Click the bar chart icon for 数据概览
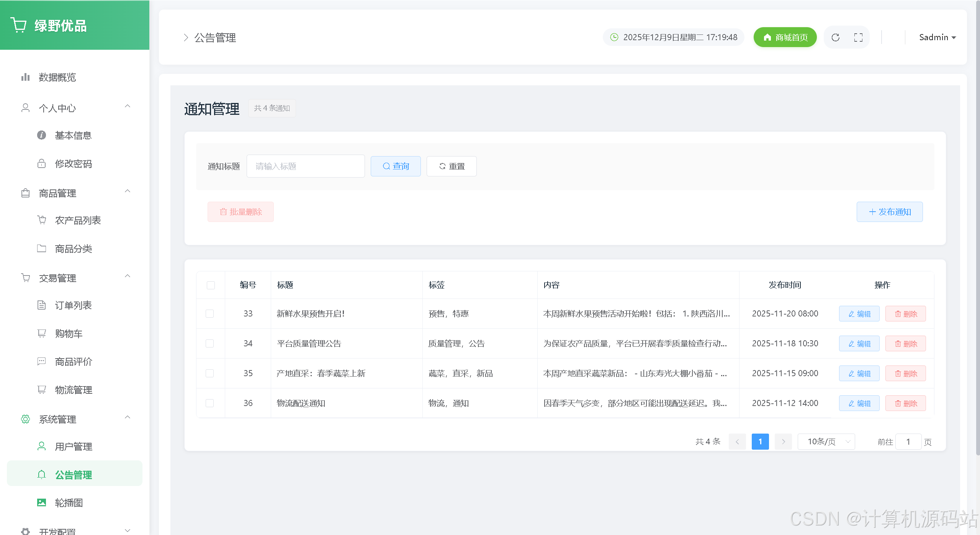The image size is (980, 535). pos(25,77)
